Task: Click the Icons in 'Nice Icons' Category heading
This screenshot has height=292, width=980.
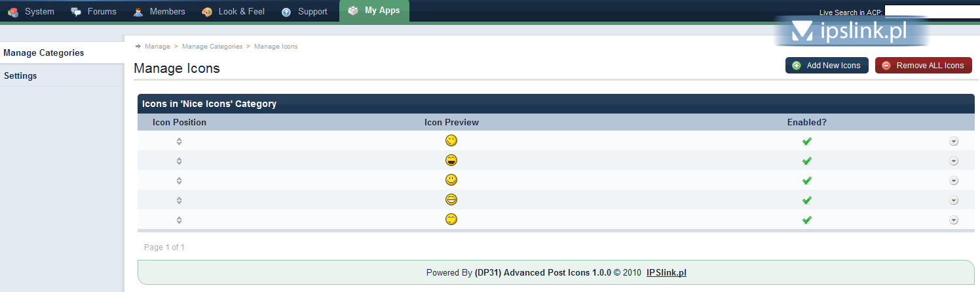Action: 209,104
